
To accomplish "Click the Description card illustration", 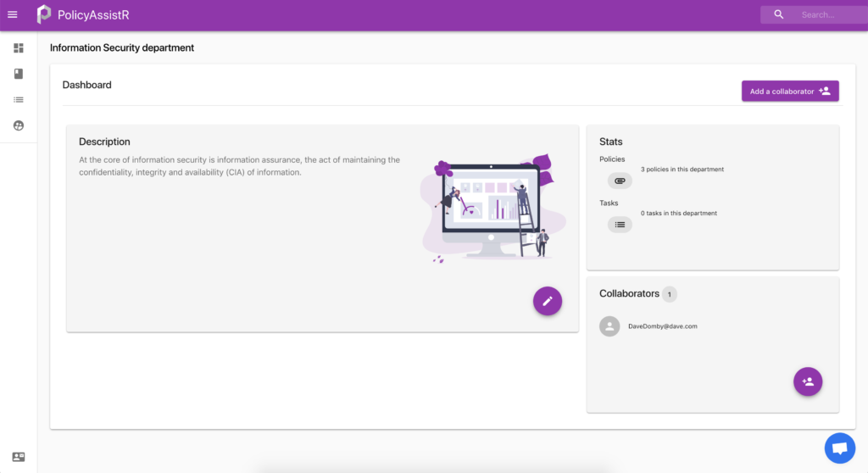I will [x=493, y=208].
